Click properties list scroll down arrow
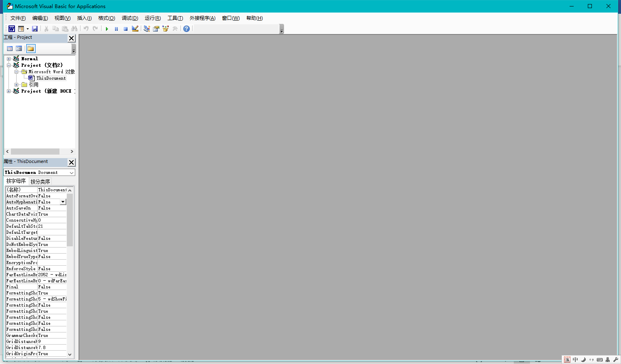Viewport: 621px width, 364px height. (70, 354)
